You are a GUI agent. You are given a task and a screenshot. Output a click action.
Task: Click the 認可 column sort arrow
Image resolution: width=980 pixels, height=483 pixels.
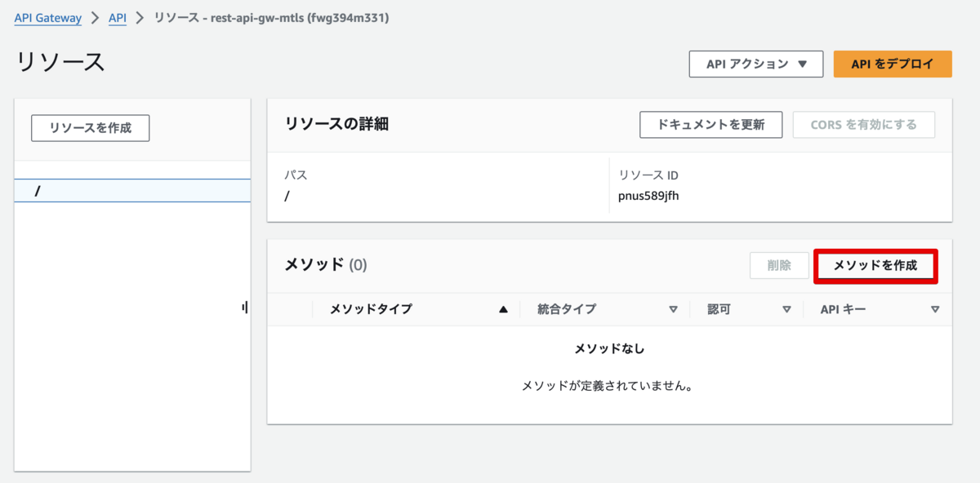tap(787, 309)
